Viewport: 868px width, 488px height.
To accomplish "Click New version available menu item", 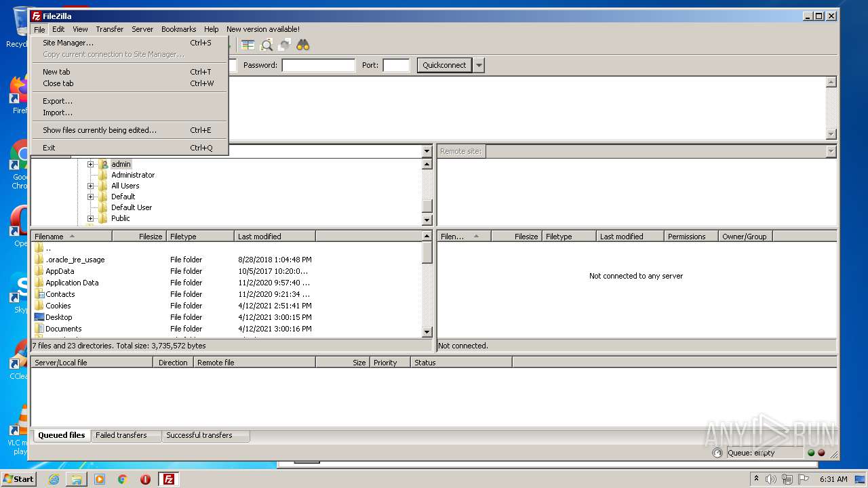I will point(263,29).
